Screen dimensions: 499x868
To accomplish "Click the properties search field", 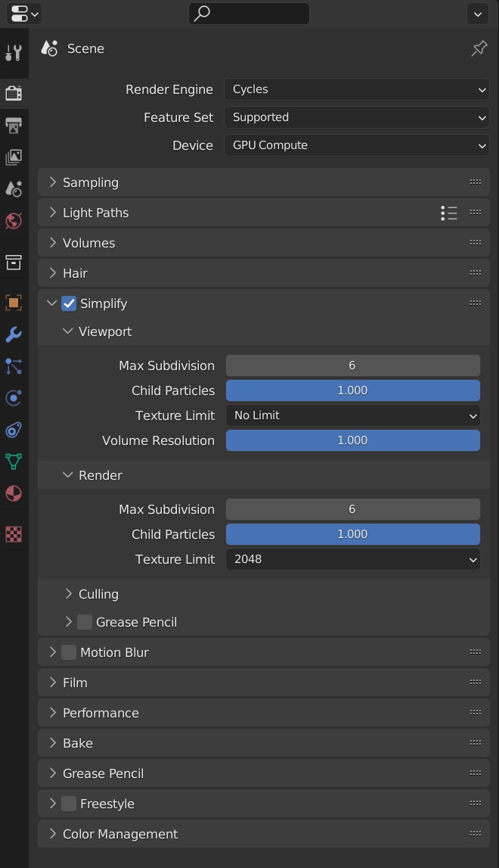I will click(249, 14).
